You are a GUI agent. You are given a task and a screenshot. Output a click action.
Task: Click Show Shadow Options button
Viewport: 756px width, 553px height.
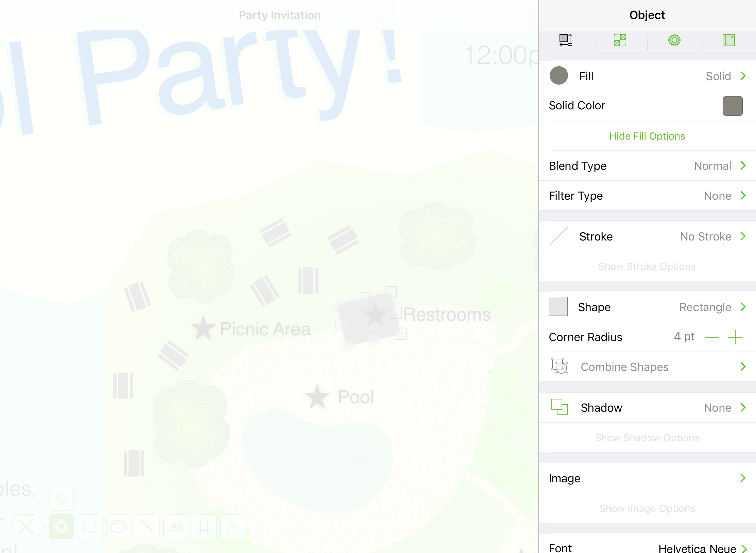647,438
